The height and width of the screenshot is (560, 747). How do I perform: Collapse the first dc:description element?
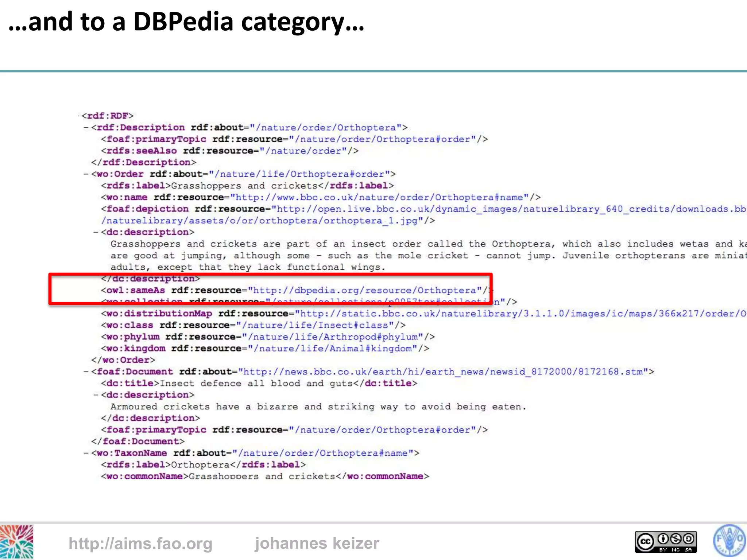point(96,232)
